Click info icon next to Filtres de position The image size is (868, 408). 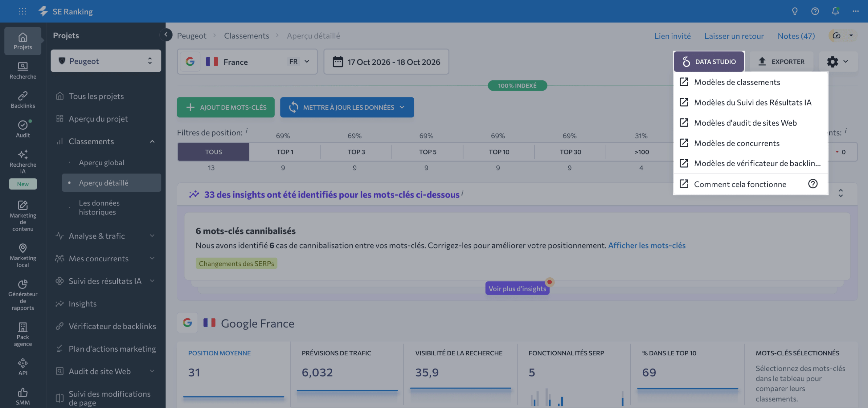tap(247, 130)
